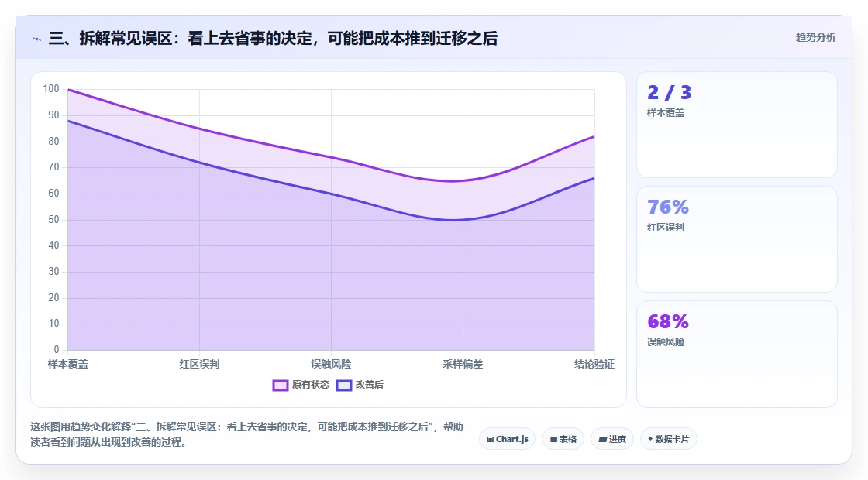
Task: Click the lightning icon beside the section title
Action: coord(37,39)
